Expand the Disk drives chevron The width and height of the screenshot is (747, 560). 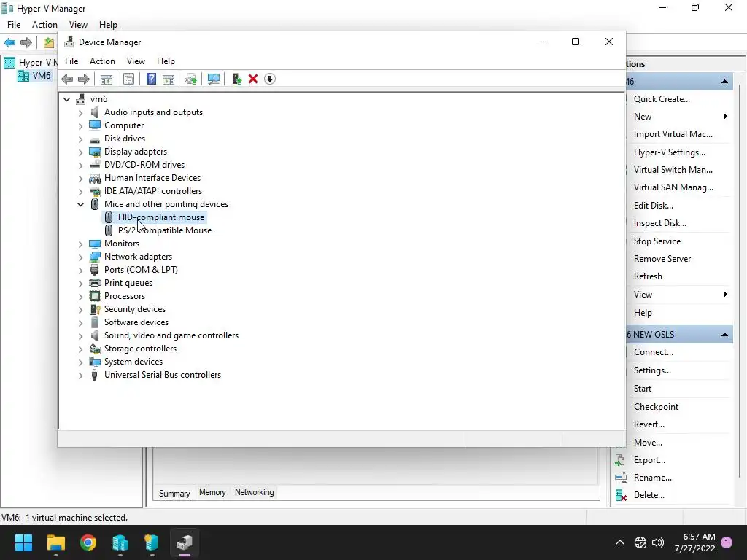point(80,139)
